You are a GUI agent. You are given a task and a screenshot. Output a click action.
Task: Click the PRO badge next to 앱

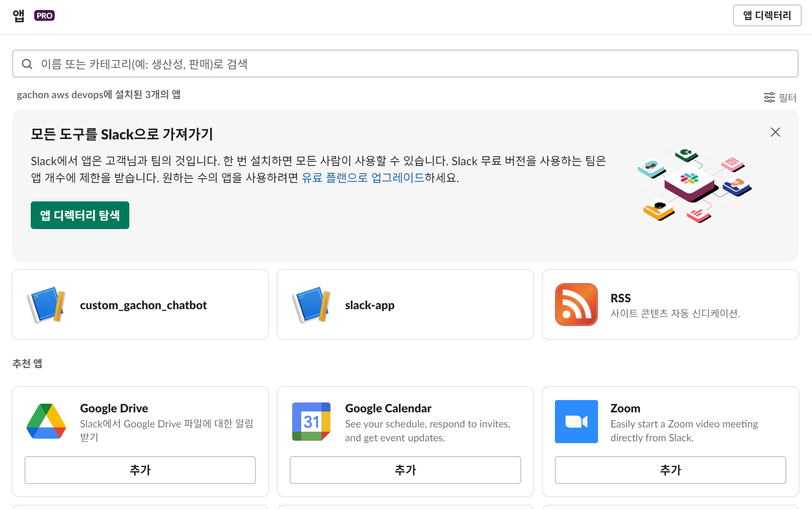[44, 15]
